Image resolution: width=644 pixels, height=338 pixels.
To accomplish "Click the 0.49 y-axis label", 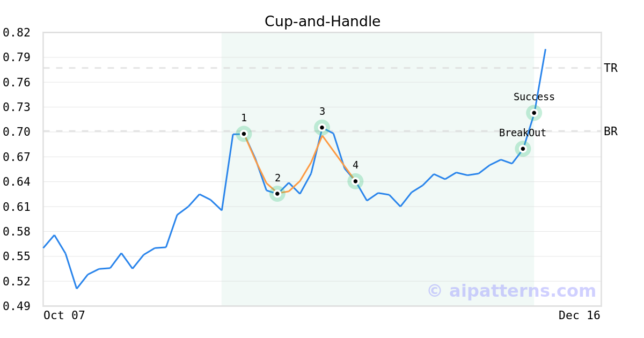I will tap(17, 306).
